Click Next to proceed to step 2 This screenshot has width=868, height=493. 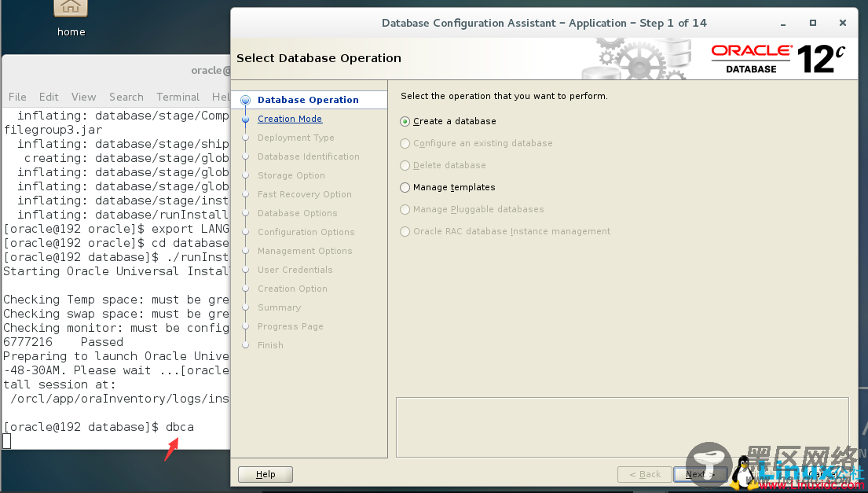700,474
